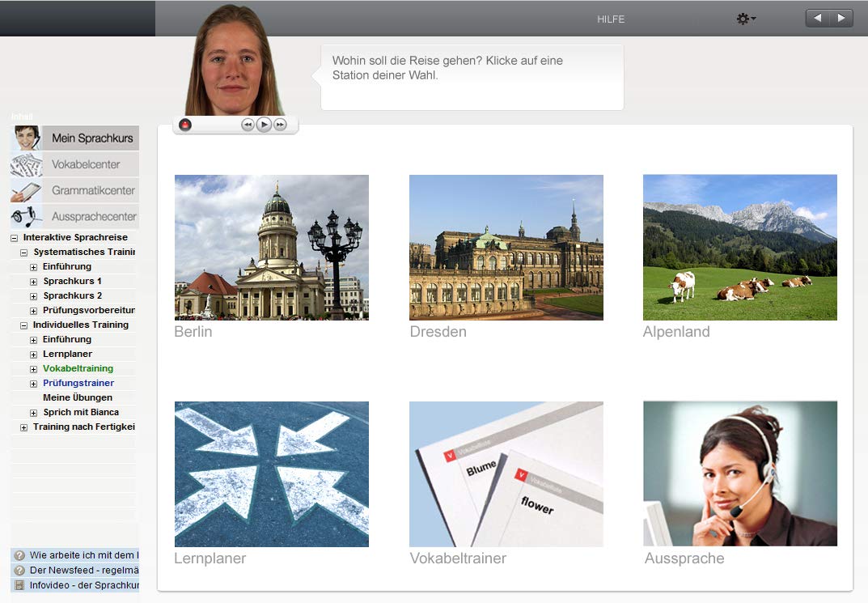This screenshot has height=603, width=868.
Task: Open 'Infovideo - der Sprachkurs' link
Action: (84, 584)
